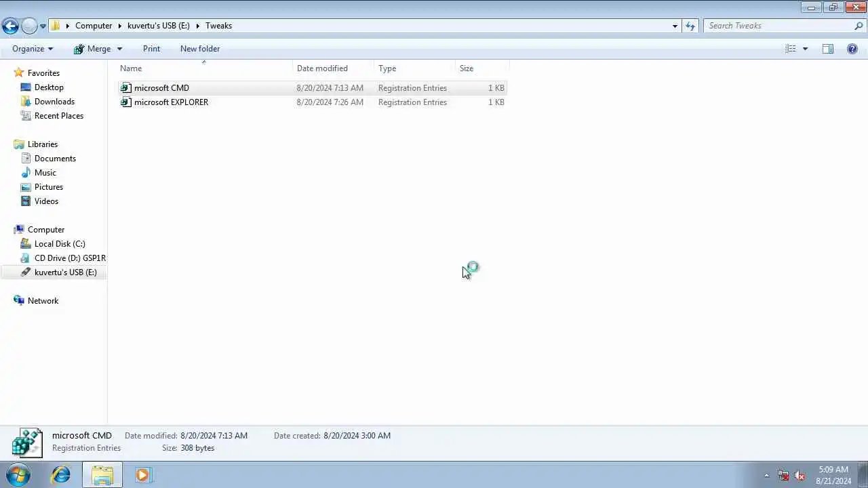Open the recent pages dropdown arrow
Viewport: 868px width, 488px height.
[x=43, y=26]
